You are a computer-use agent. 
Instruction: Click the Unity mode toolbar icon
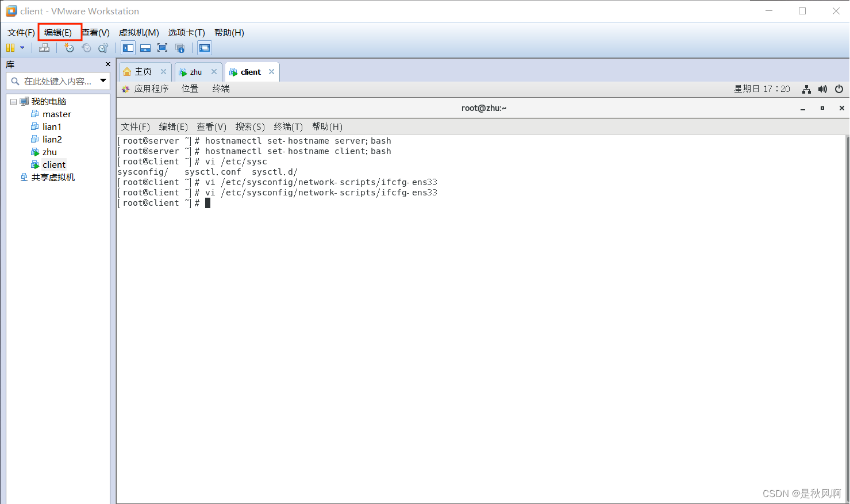[x=180, y=48]
